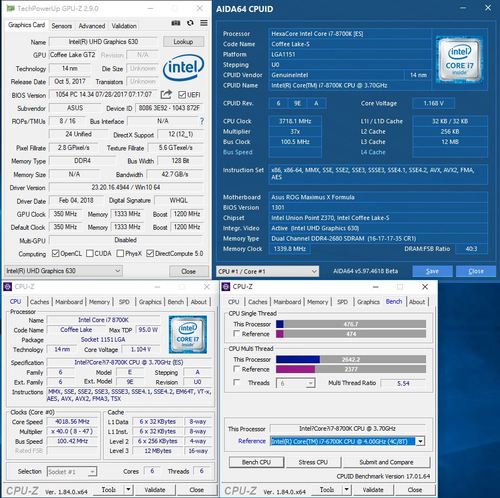The image size is (500, 498).
Task: Open the About tab in right CPU-Z window
Action: pyautogui.click(x=417, y=302)
